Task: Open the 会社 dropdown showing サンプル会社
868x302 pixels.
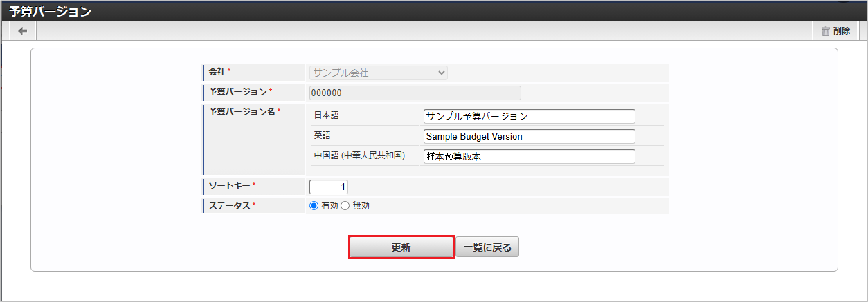Action: coord(379,73)
